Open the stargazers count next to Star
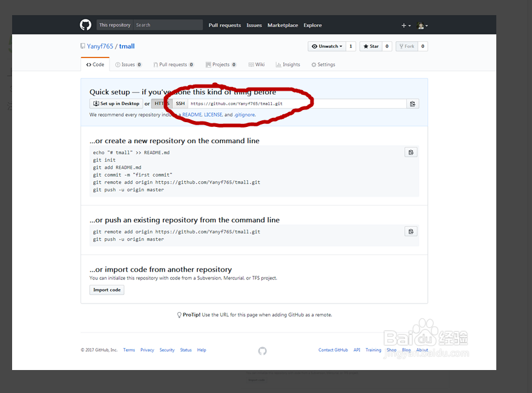This screenshot has height=393, width=532. pos(387,46)
